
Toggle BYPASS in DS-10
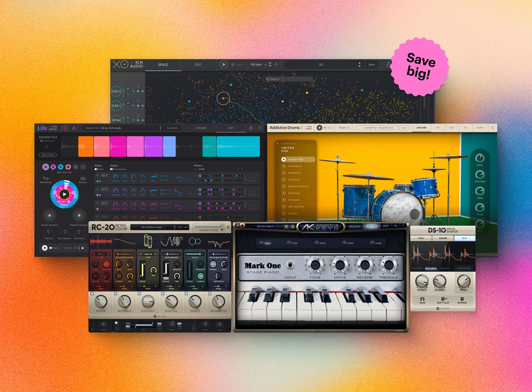(x=462, y=299)
